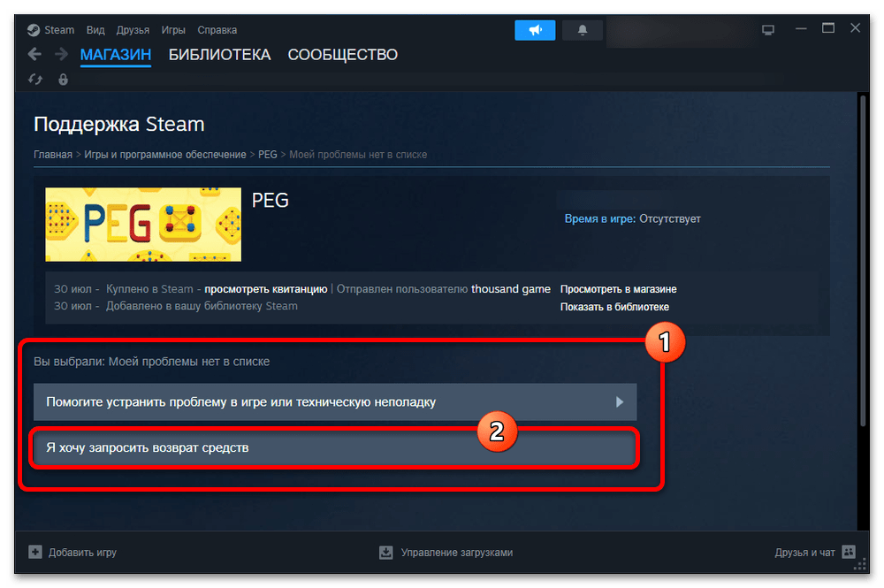Open Управление загрузками
The width and height of the screenshot is (884, 588).
pyautogui.click(x=457, y=553)
